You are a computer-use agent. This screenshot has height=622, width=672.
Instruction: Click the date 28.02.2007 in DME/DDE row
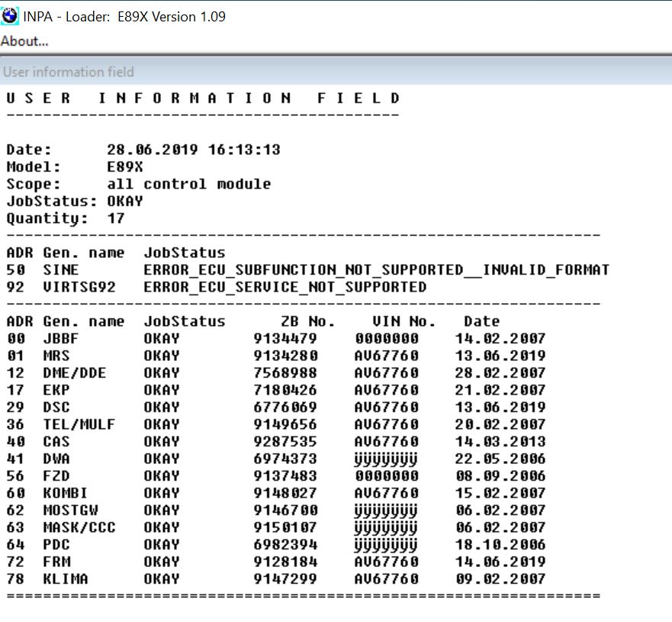point(500,373)
